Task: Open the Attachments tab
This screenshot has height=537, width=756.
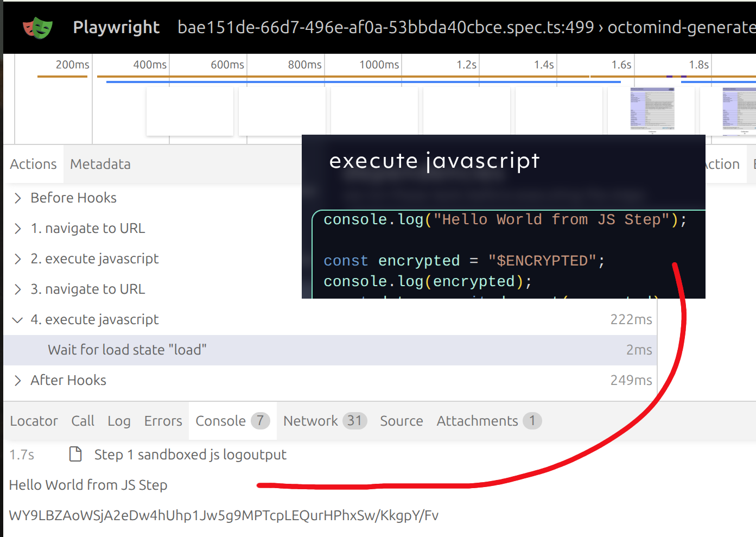Action: [489, 421]
